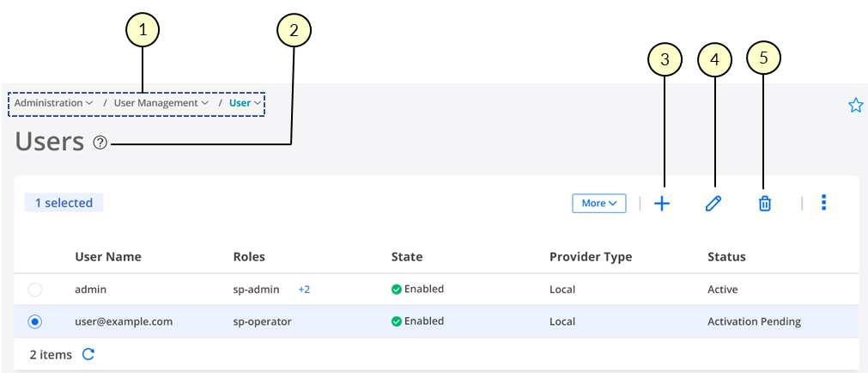Click the favorite star icon
868x373 pixels.
[855, 105]
